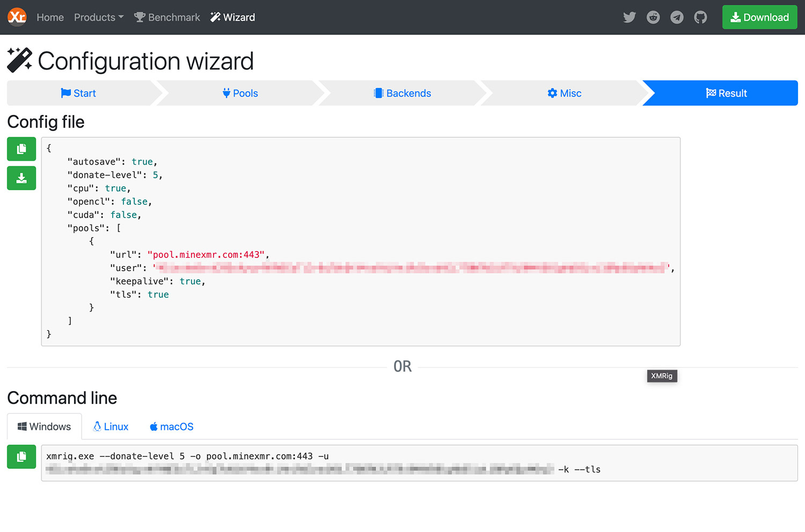Download the config file
The width and height of the screenshot is (805, 532).
(x=21, y=178)
